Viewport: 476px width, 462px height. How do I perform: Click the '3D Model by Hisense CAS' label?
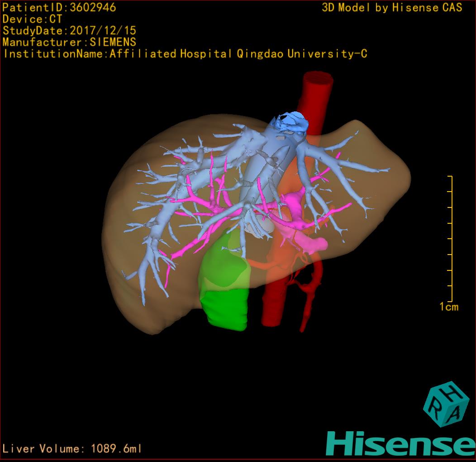(392, 7)
